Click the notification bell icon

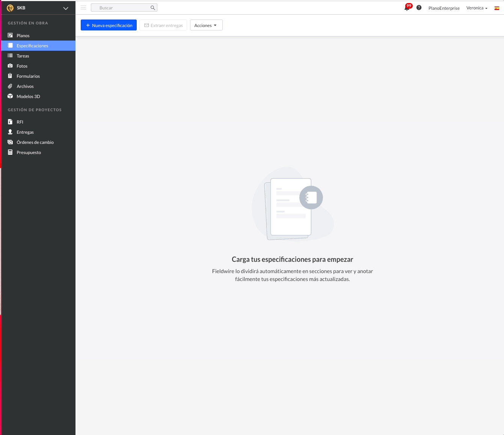click(407, 8)
